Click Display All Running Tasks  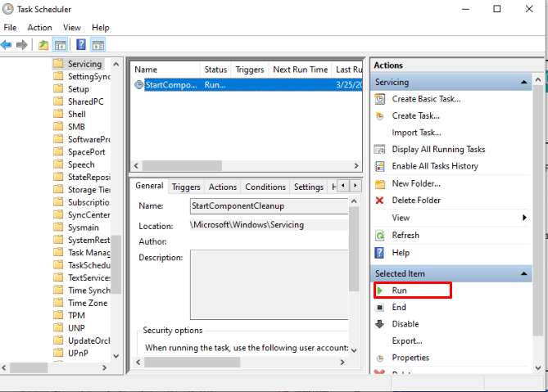pos(438,150)
